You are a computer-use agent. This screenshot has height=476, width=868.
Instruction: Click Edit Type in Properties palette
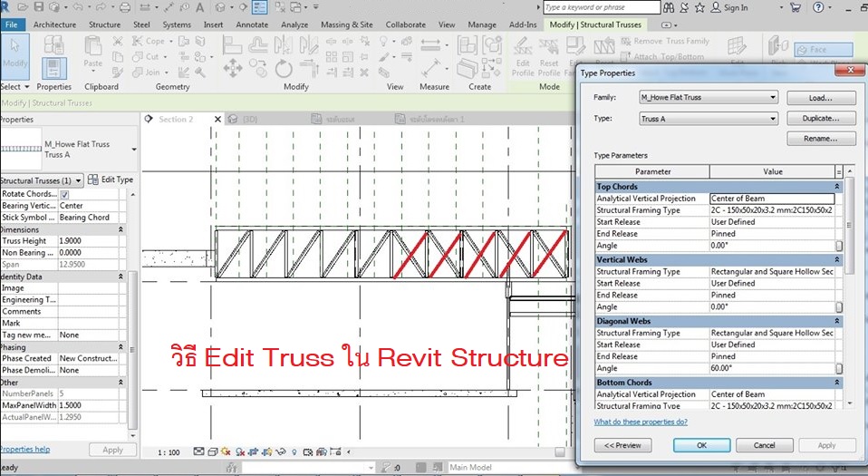click(111, 180)
